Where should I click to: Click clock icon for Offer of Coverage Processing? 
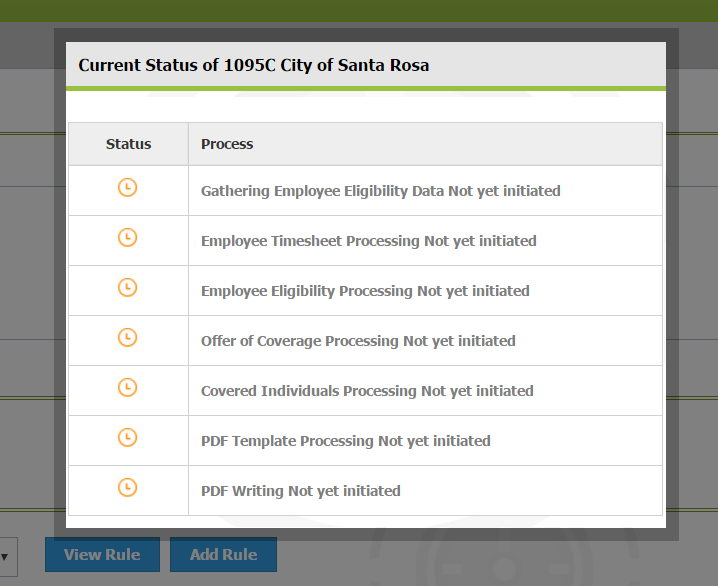click(x=127, y=337)
